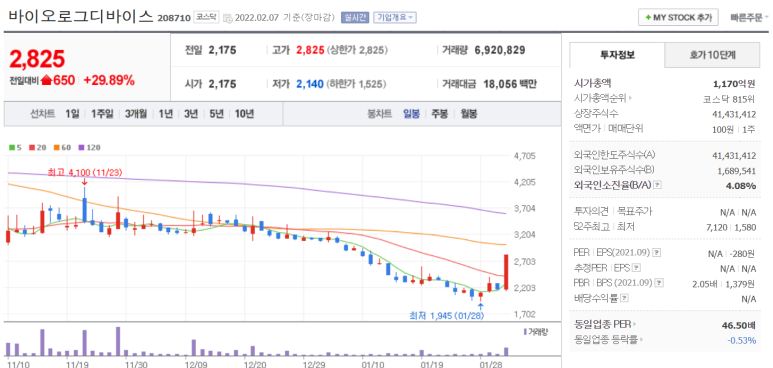Open the 빠른주문 dropdown
Image resolution: width=773 pixels, height=368 pixels.
coord(749,18)
